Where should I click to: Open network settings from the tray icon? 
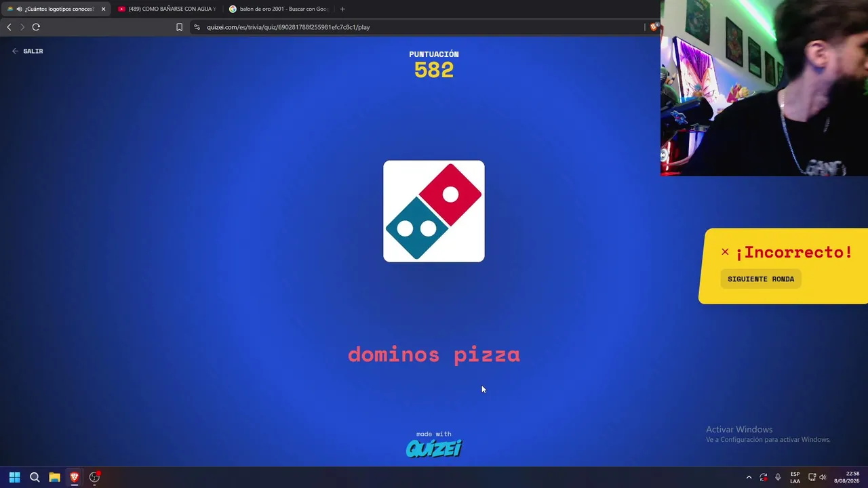(x=812, y=477)
